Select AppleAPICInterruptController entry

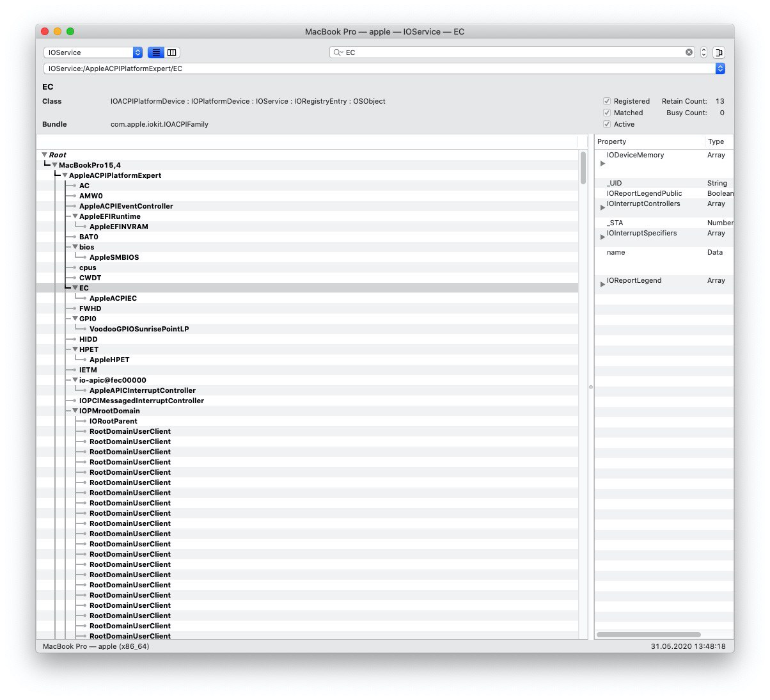pyautogui.click(x=143, y=390)
